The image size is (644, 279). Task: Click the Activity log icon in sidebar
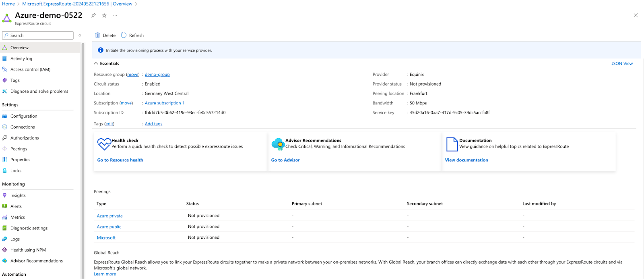[5, 58]
